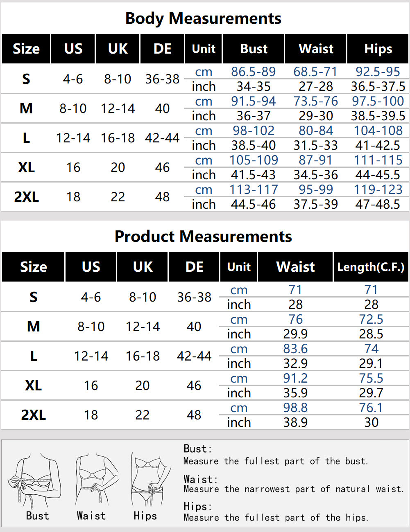410x532 pixels.
Task: Select the Length(C.F.) column header
Action: (x=371, y=267)
